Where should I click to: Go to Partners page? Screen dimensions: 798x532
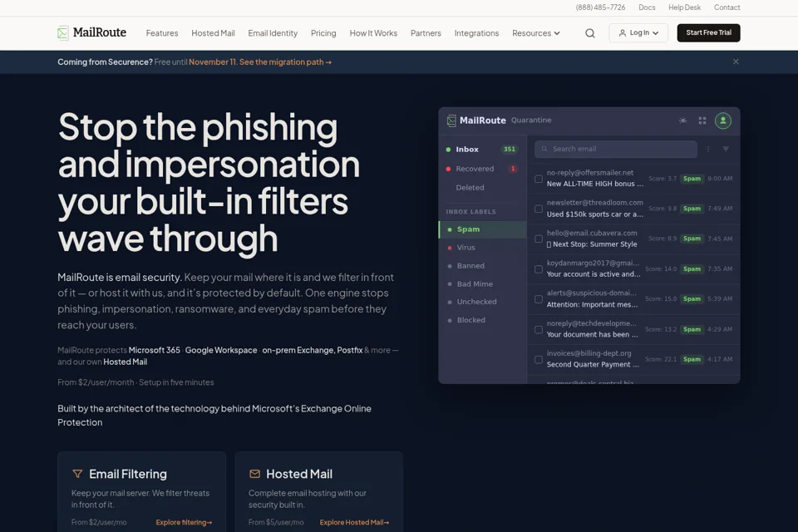click(x=426, y=33)
